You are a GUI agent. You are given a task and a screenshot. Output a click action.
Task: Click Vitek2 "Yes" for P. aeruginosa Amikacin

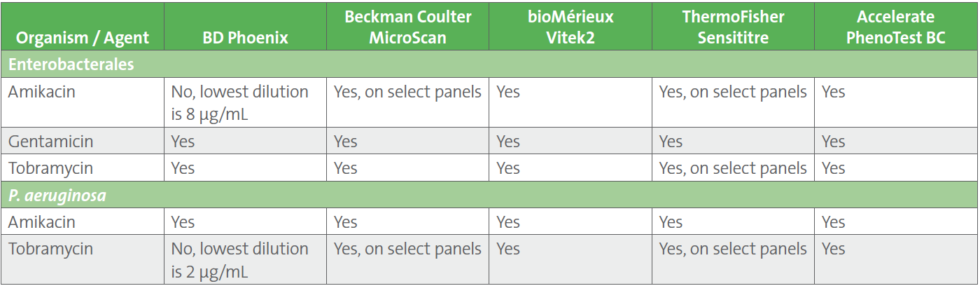click(508, 222)
